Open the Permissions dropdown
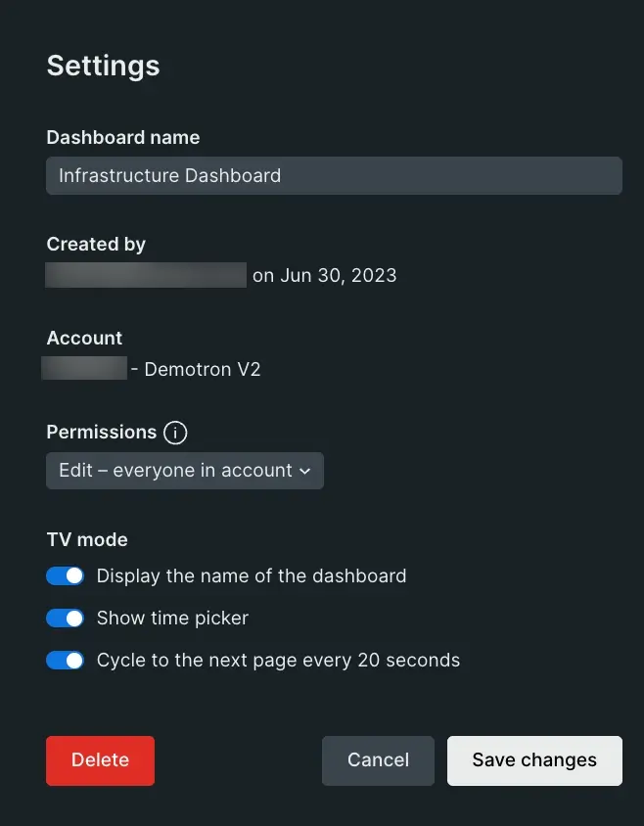The width and height of the screenshot is (644, 826). 184,471
